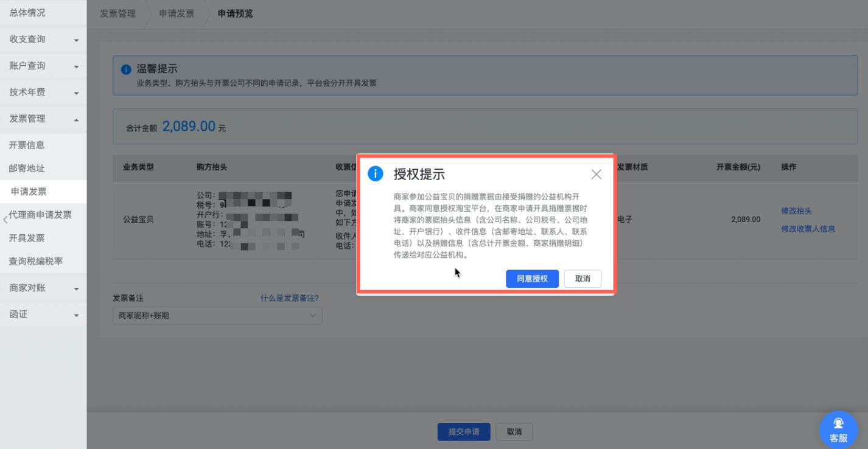Collapse the 发票管理 menu

point(43,119)
